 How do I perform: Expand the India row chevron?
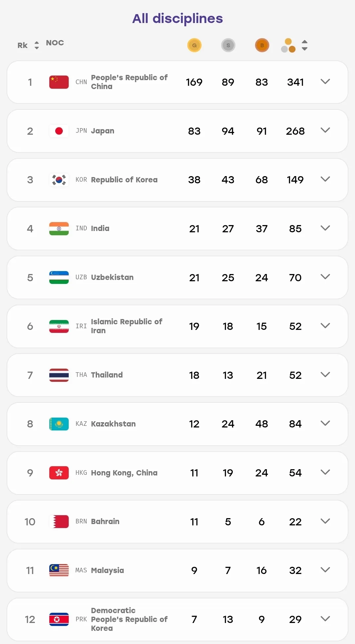(325, 228)
